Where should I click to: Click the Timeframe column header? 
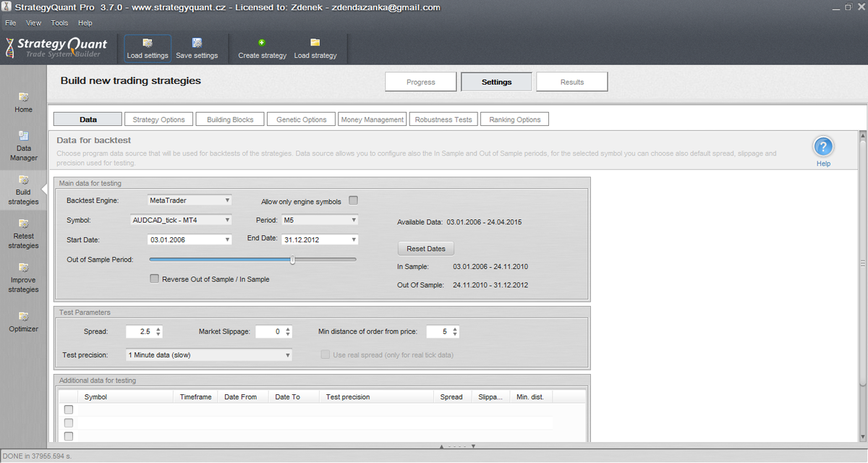196,396
